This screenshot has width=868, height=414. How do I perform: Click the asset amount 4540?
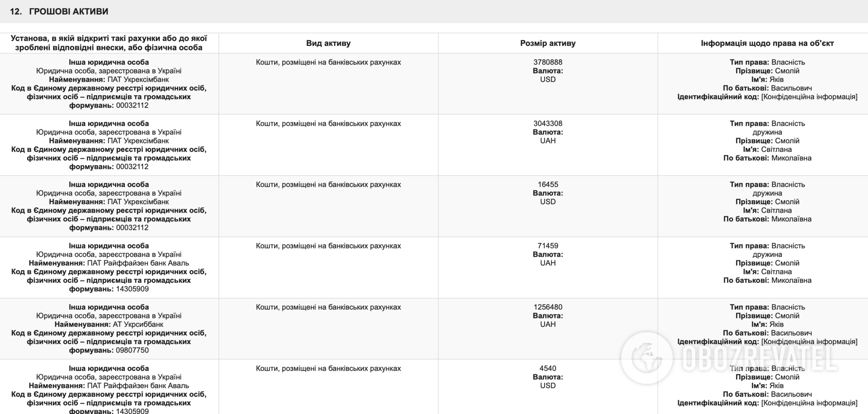(x=548, y=368)
